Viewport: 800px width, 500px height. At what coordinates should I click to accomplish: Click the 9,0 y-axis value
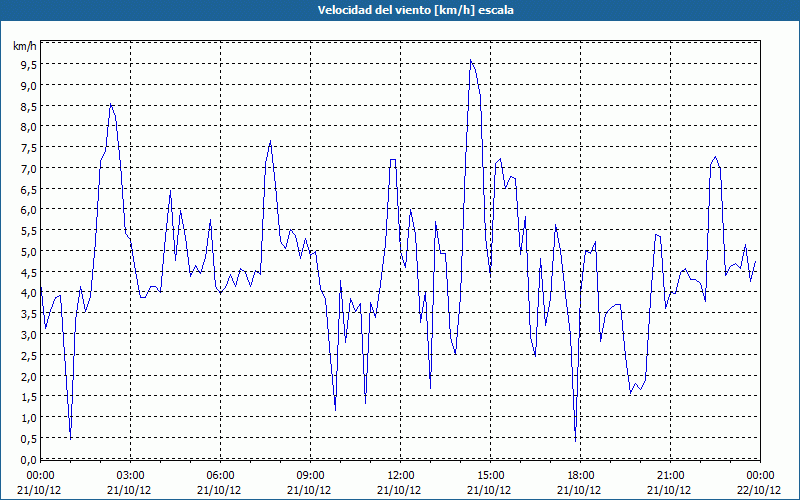pos(29,85)
